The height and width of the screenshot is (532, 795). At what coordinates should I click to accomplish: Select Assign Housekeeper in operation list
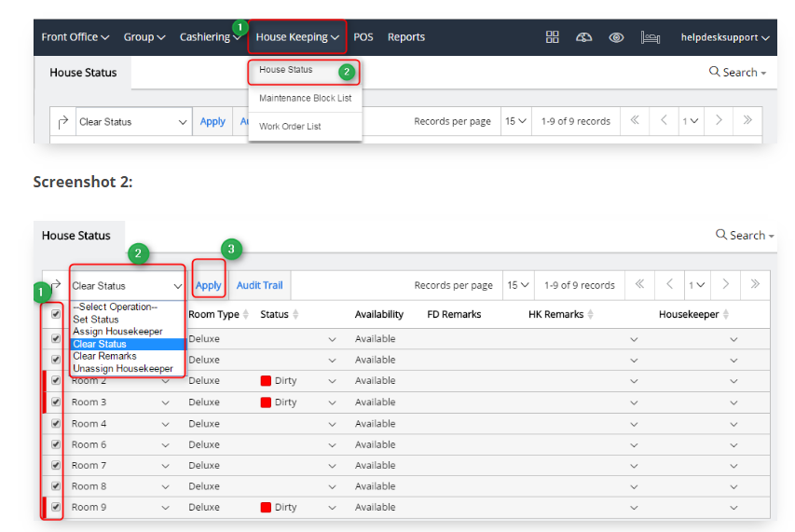pos(117,332)
